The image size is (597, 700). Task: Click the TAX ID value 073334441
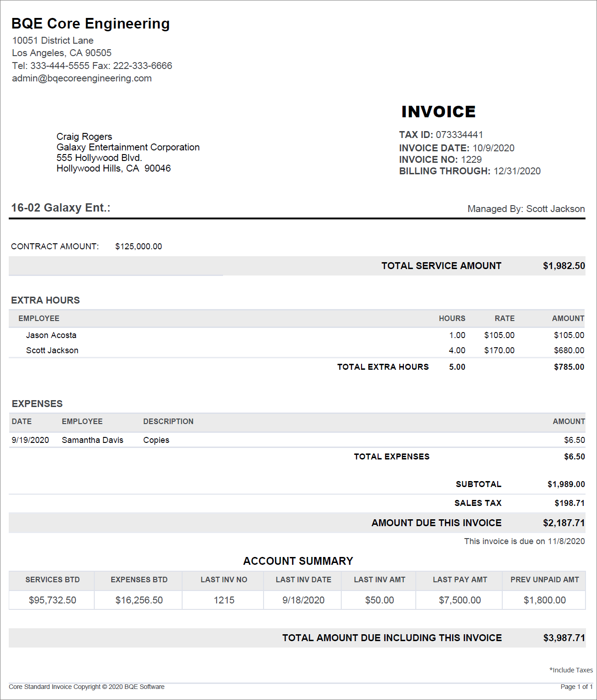click(x=459, y=135)
